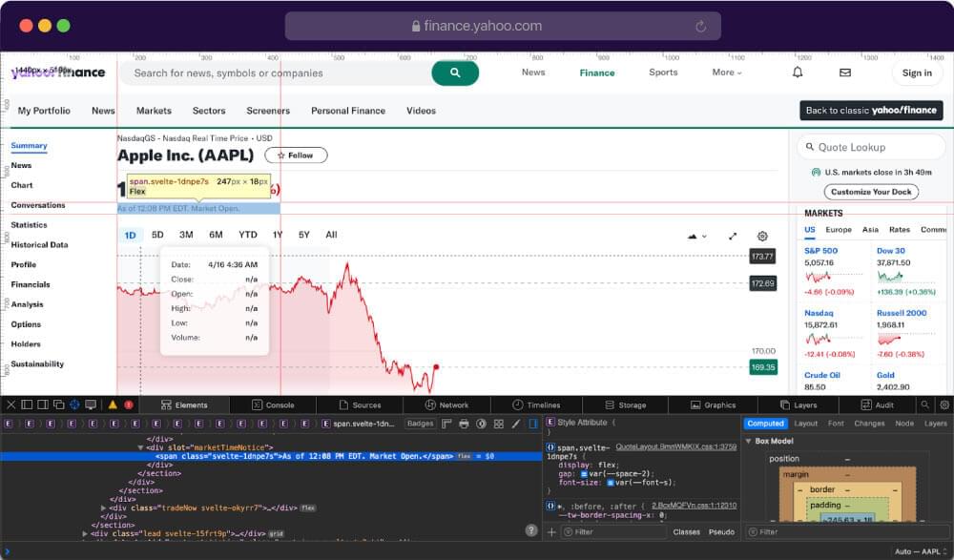954x560 pixels.
Task: Select the 6M chart range
Action: click(x=216, y=234)
